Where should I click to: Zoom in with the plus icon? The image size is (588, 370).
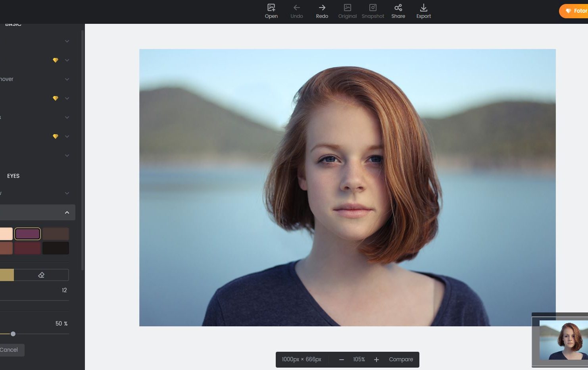(x=377, y=360)
